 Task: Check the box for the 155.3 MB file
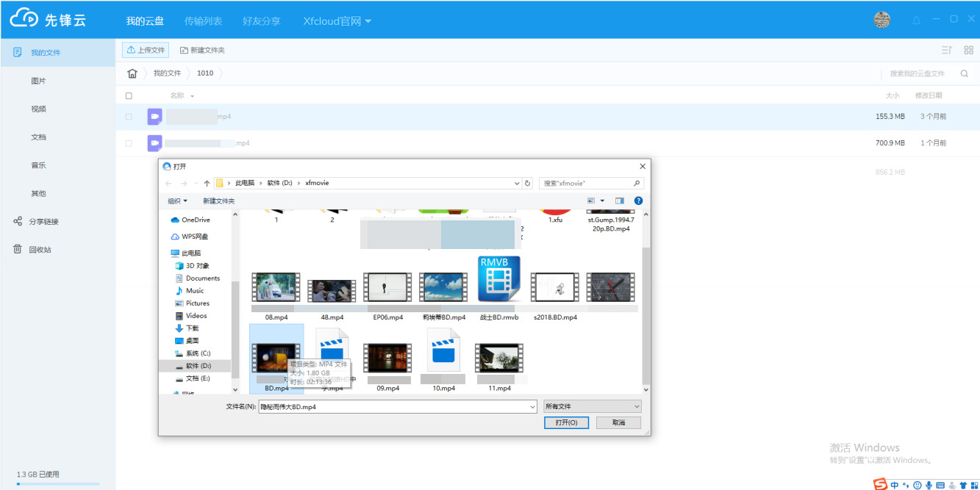[x=129, y=117]
